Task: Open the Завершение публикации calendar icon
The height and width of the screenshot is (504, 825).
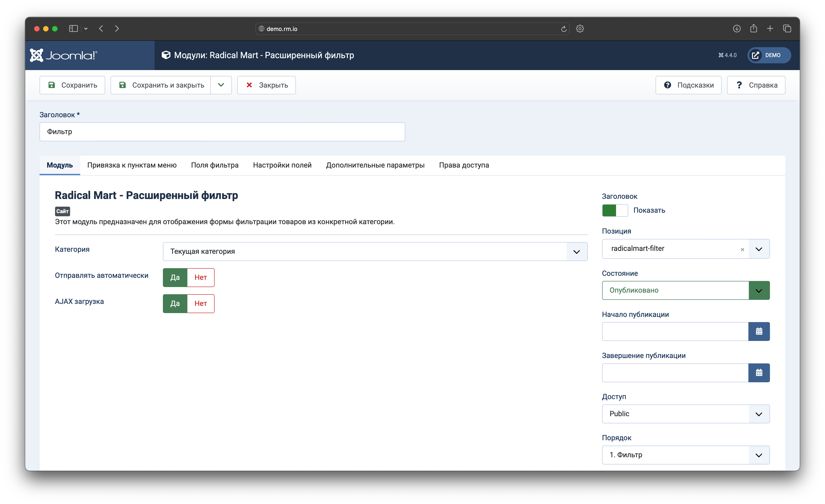Action: click(759, 373)
